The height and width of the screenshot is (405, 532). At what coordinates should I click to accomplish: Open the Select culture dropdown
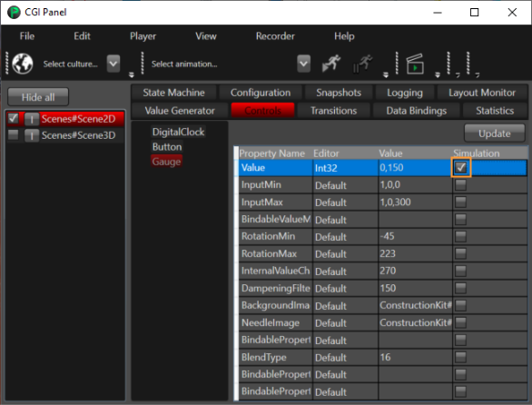(x=113, y=64)
